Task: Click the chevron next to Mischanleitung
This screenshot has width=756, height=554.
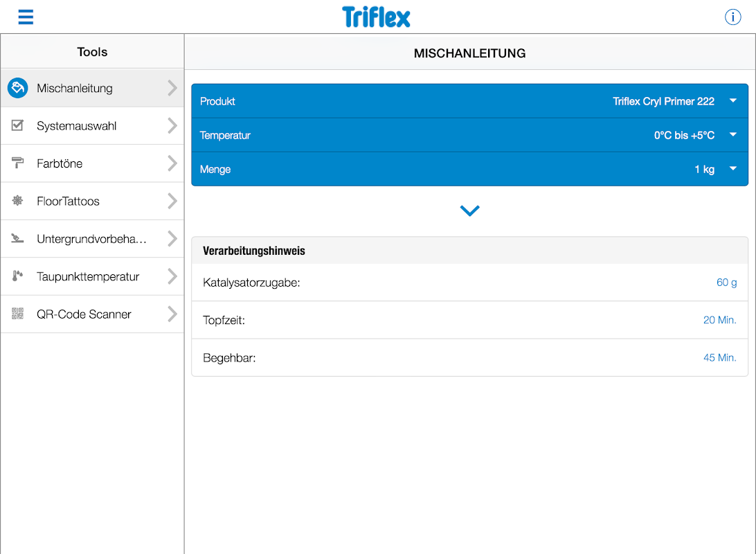Action: pos(172,88)
